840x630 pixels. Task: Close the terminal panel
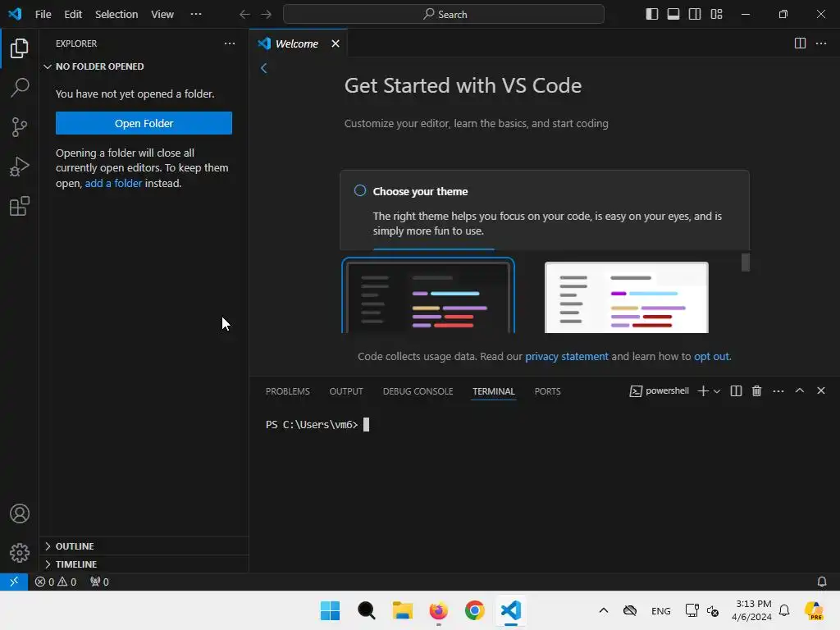[x=821, y=390]
